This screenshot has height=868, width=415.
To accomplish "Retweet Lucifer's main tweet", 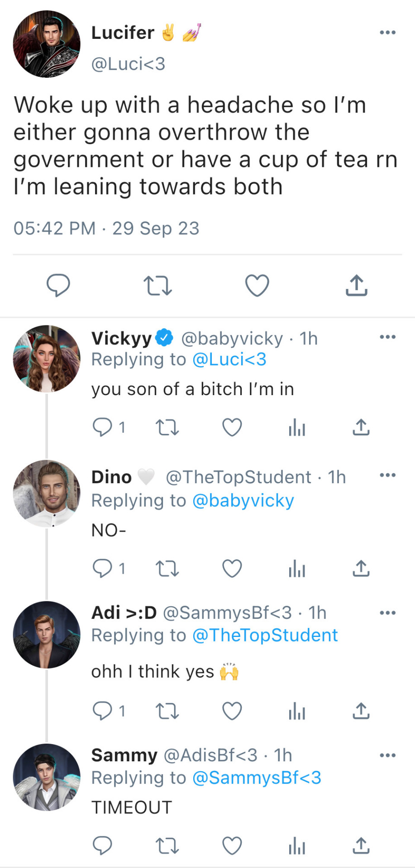I will tap(157, 285).
